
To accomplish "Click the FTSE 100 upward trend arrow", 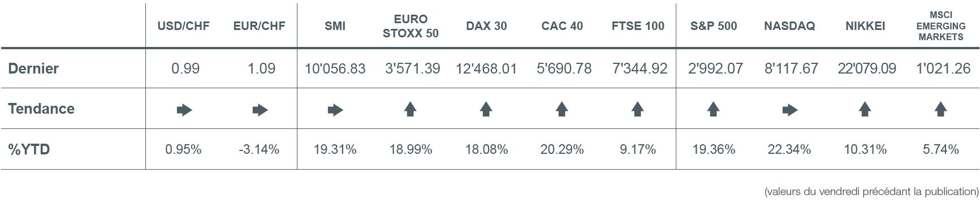I will pos(638,109).
